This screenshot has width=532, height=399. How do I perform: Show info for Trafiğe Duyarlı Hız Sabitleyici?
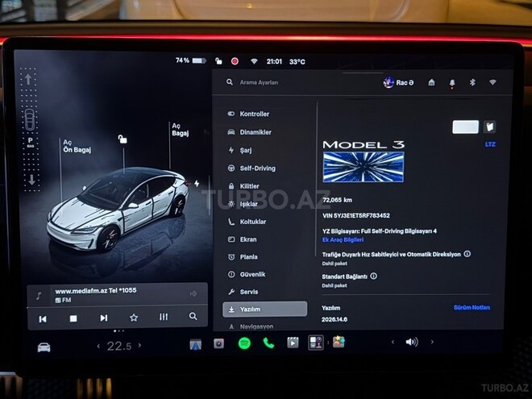pos(468,254)
